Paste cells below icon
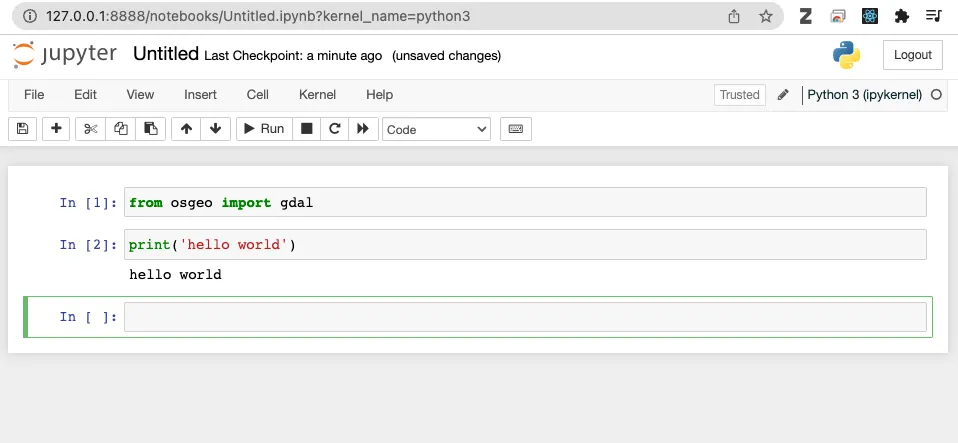 150,129
